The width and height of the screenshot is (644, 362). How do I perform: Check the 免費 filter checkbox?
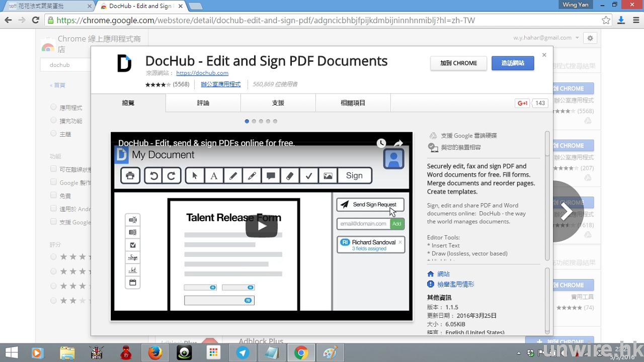(53, 195)
